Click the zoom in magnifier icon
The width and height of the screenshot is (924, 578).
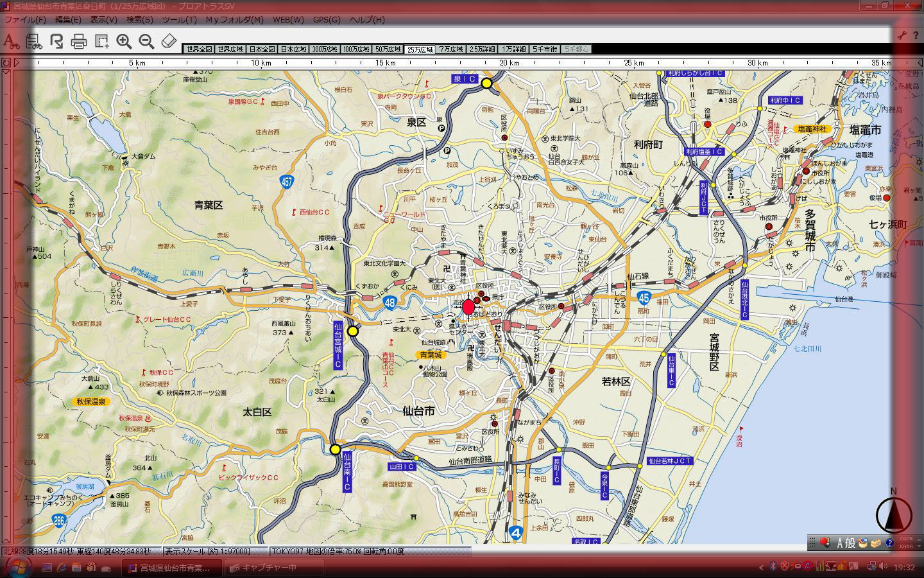tap(124, 42)
